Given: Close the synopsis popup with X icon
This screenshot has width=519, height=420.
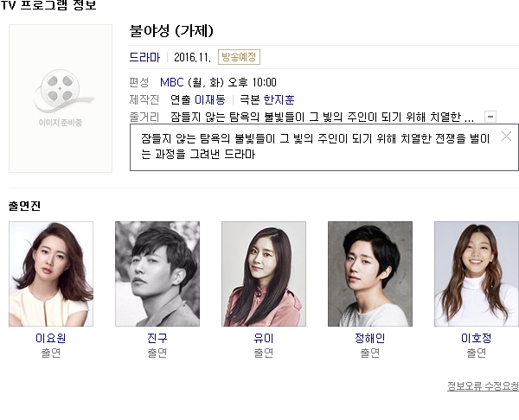Looking at the screenshot, I should tap(506, 136).
